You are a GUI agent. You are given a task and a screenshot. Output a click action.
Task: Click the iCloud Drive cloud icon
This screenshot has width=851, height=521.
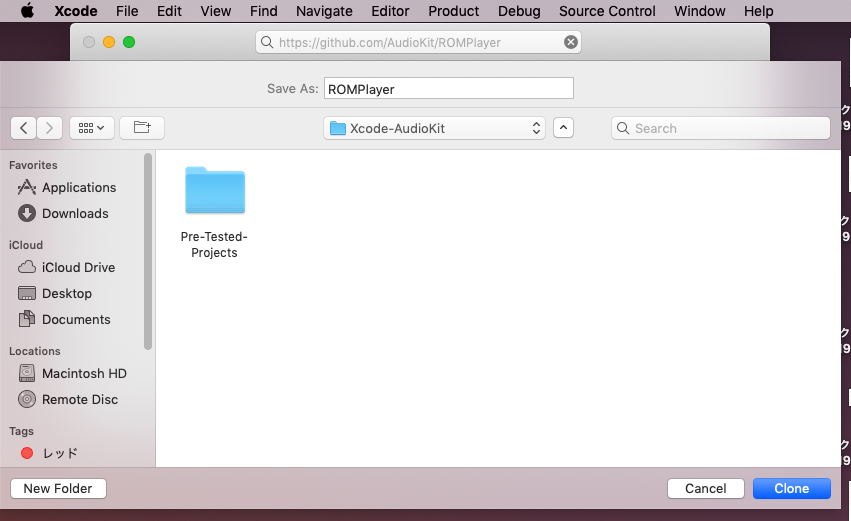(x=27, y=267)
